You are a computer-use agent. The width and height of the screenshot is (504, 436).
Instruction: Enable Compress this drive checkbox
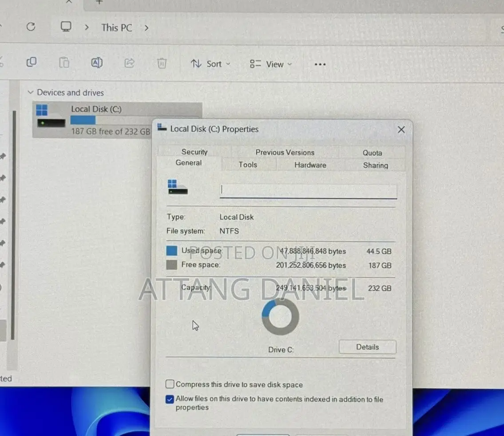(x=170, y=384)
